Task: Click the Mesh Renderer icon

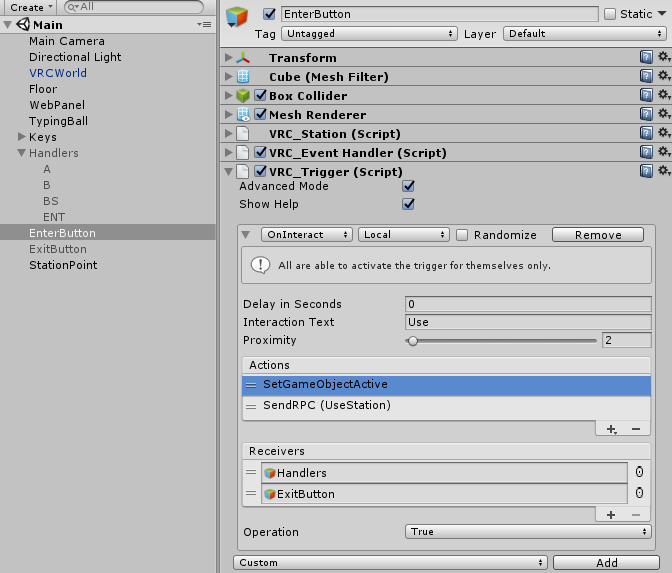Action: pos(243,114)
